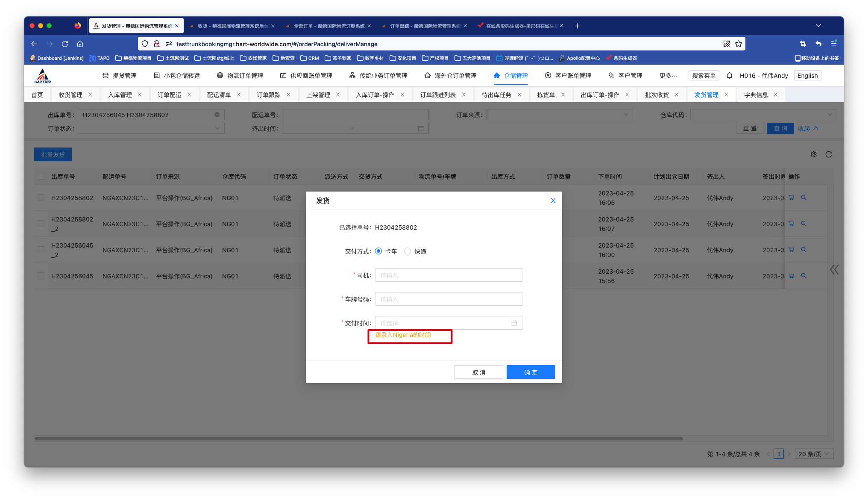Expand the collapsed side panel double-chevron
The width and height of the screenshot is (868, 499).
click(834, 269)
